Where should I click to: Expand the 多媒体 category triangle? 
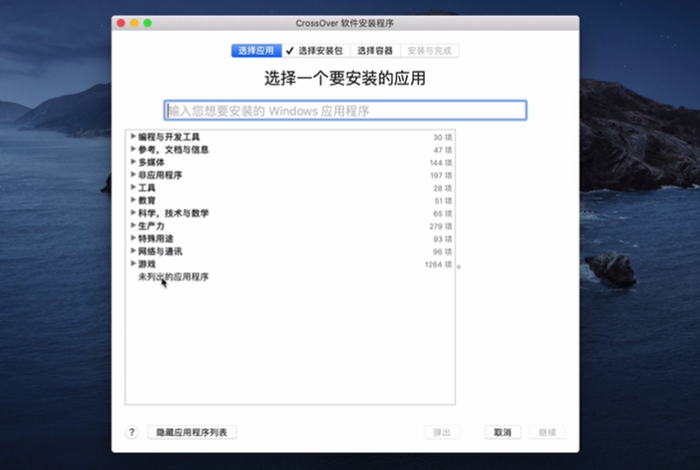[x=133, y=162]
